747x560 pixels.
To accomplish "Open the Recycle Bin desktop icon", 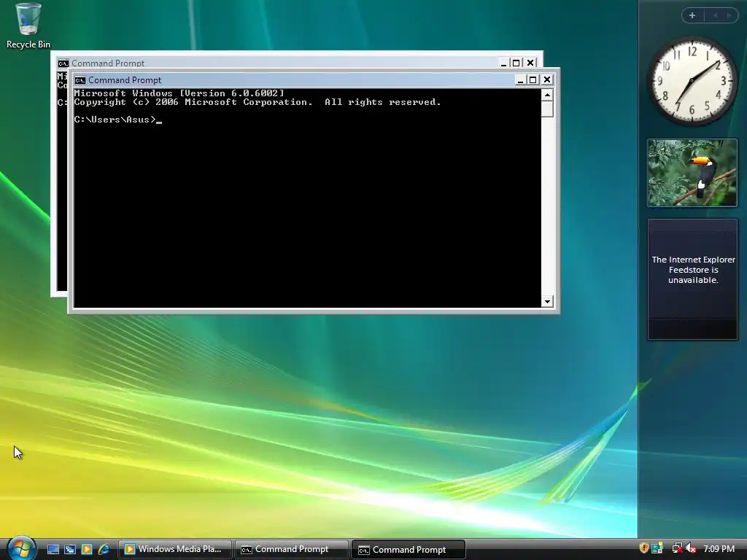I will 28,26.
